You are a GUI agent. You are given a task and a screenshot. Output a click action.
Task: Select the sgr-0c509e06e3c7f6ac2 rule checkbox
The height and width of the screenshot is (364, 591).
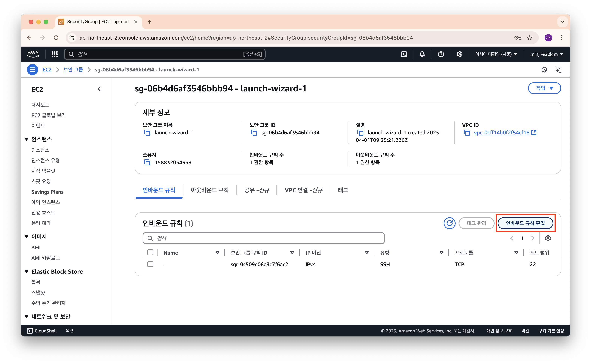click(150, 264)
